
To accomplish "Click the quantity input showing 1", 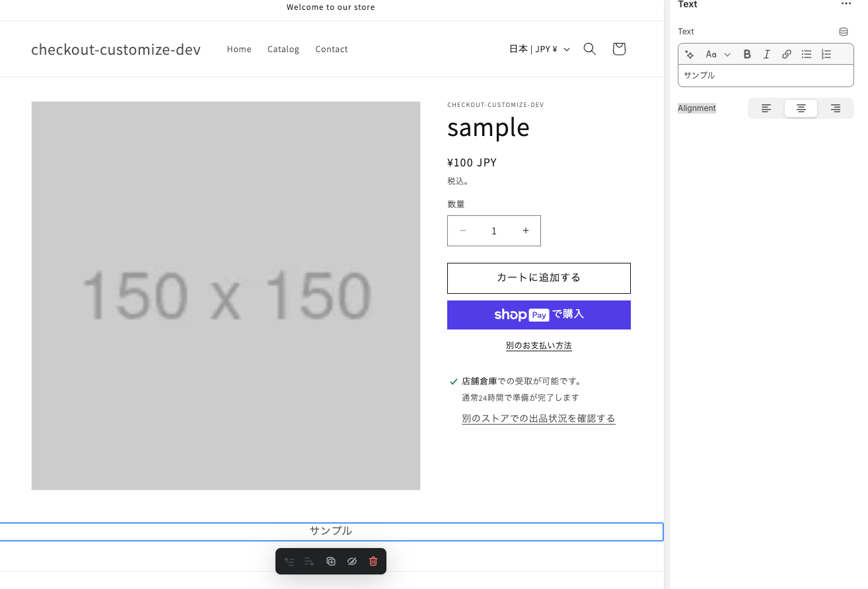I will point(493,231).
